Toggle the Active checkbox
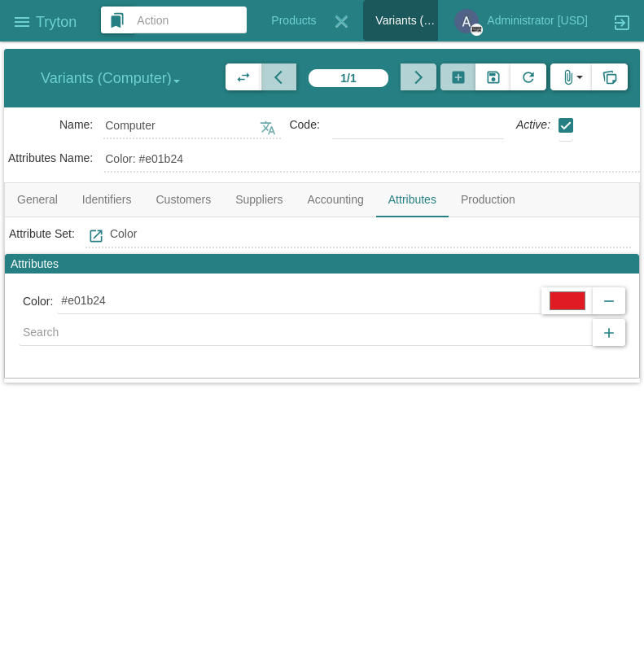The height and width of the screenshot is (661, 644). tap(566, 125)
